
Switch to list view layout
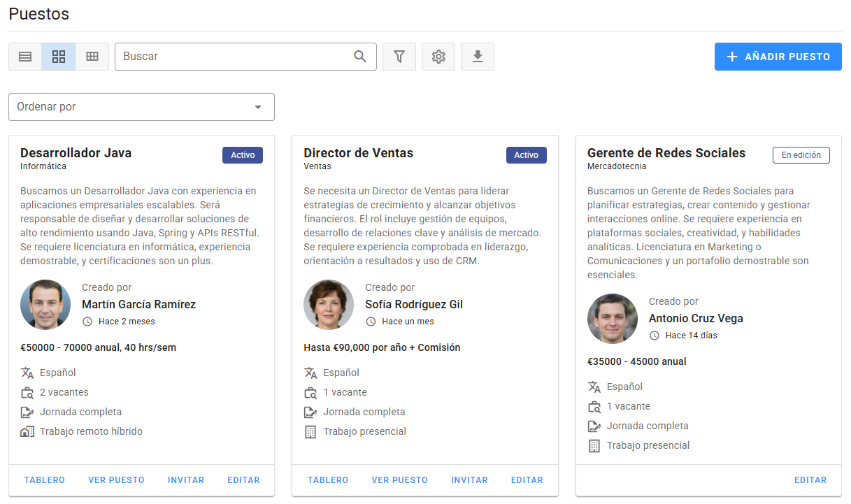coord(24,57)
